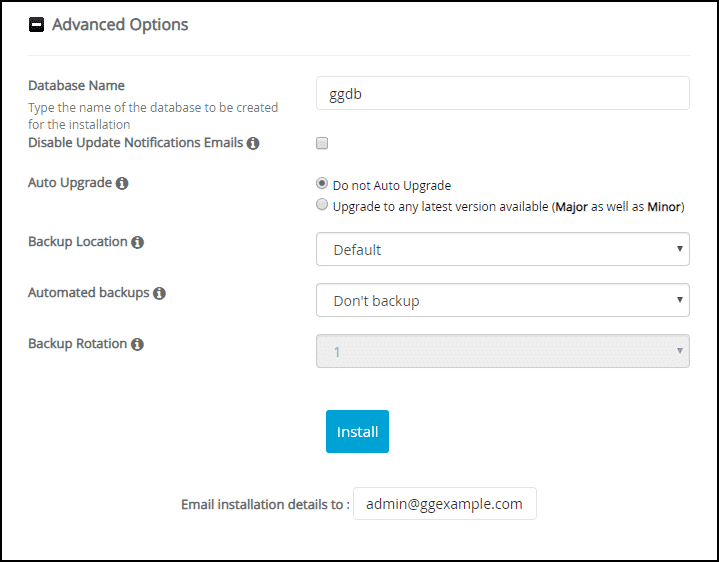Viewport: 719px width, 562px height.
Task: Check Disable Update Notifications Emails checkbox
Action: [322, 143]
